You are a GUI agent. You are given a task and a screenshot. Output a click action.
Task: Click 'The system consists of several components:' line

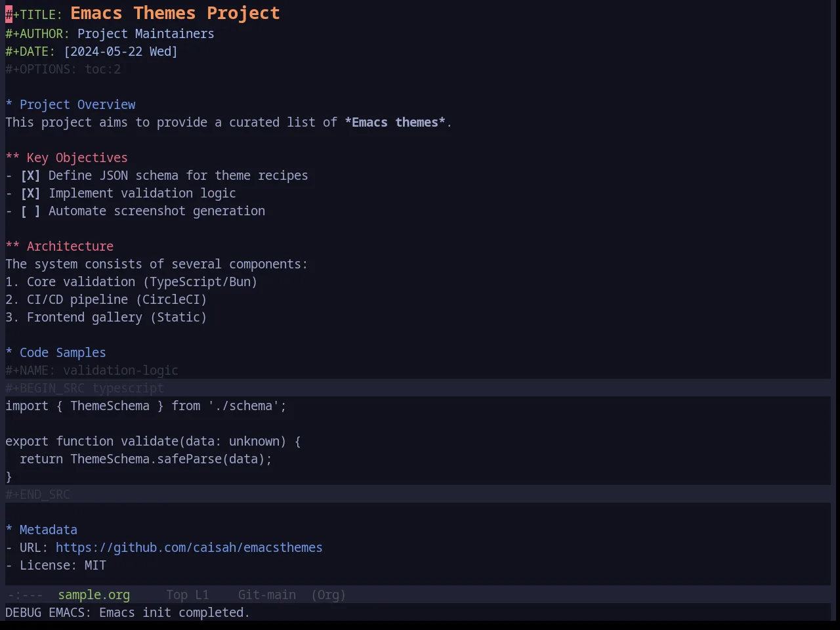pyautogui.click(x=156, y=264)
